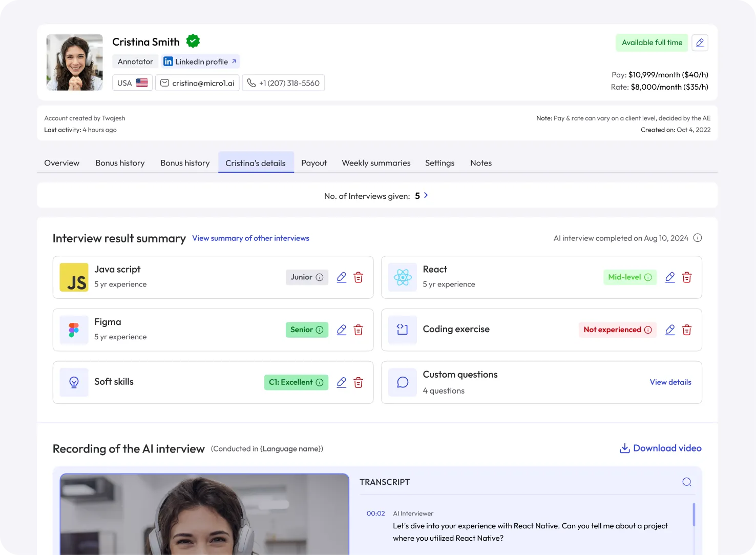Show info on the C1: Excellent badge
756x555 pixels.
tap(320, 382)
